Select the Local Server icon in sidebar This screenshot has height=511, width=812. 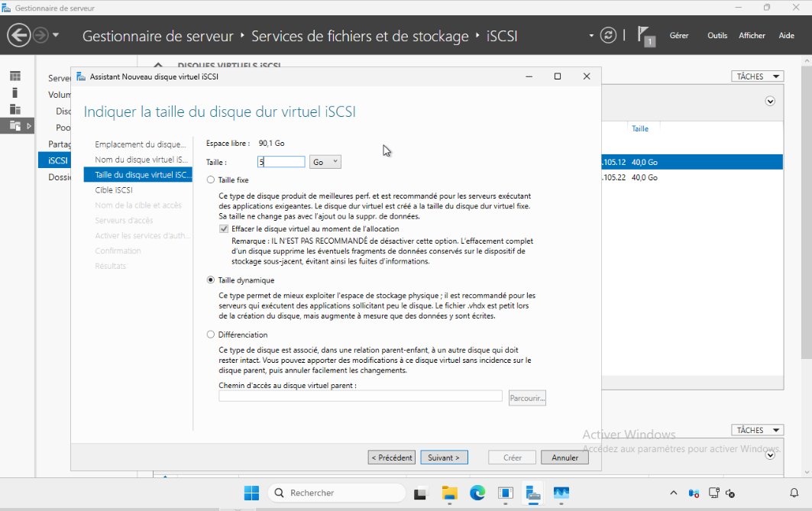point(15,92)
